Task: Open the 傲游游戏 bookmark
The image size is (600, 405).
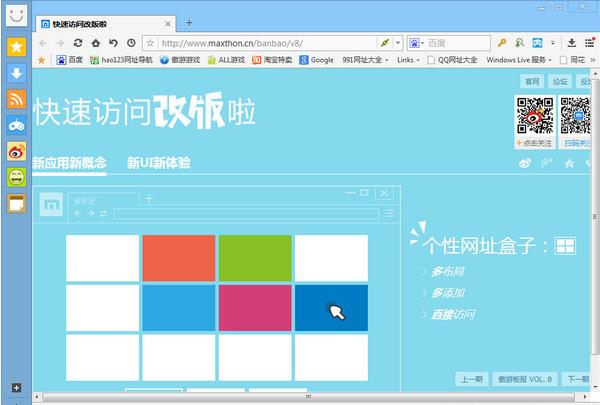Action: 180,60
